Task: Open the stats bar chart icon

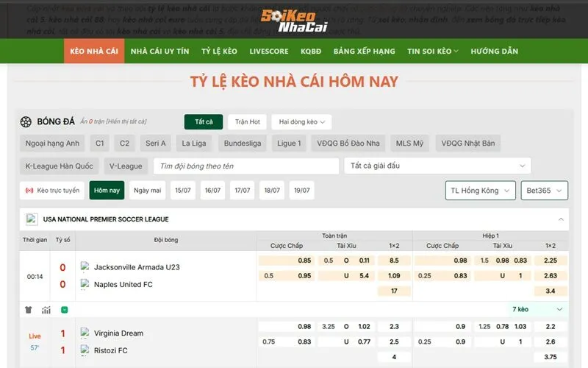Action: click(46, 310)
